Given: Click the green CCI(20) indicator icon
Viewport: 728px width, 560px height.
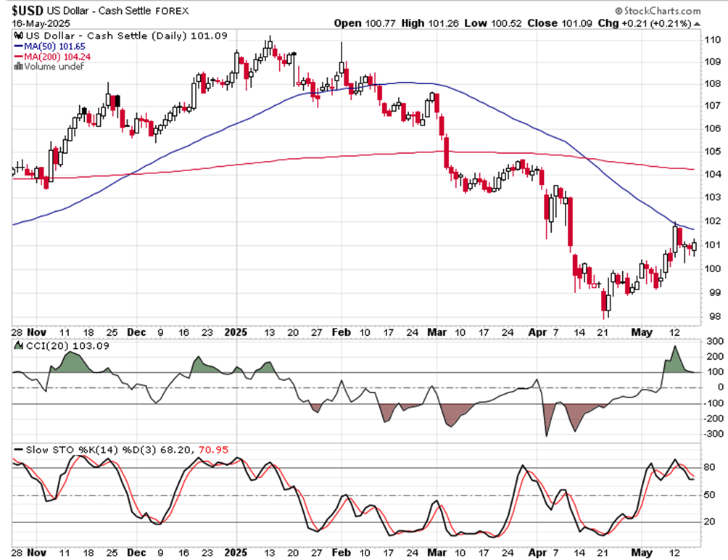Looking at the screenshot, I should coord(19,345).
